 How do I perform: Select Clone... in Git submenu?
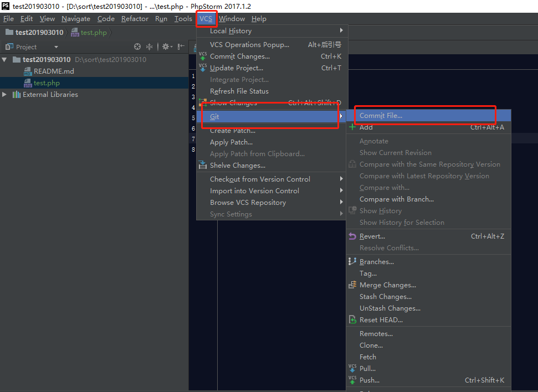point(428,345)
